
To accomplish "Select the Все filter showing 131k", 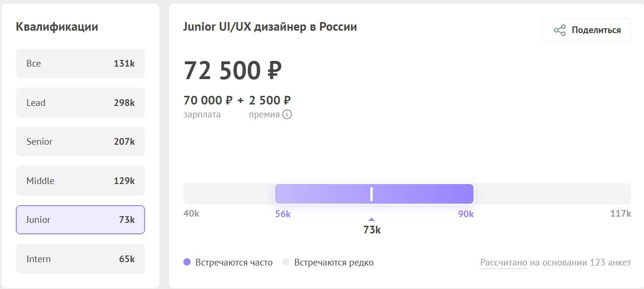I will pos(80,63).
